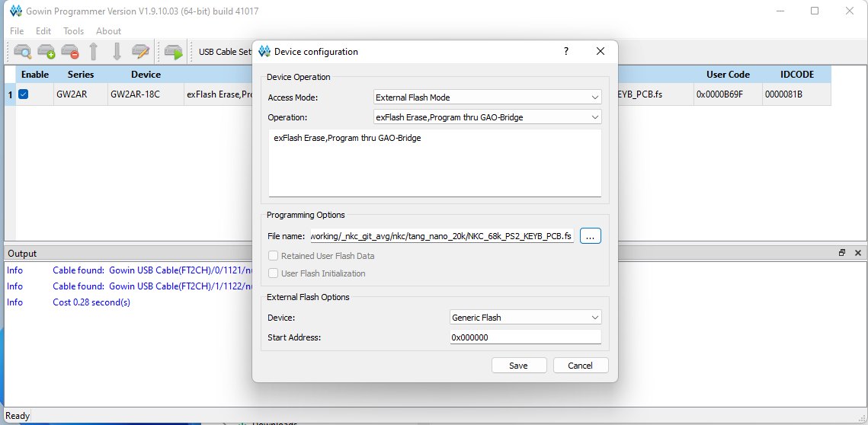The height and width of the screenshot is (425, 868).
Task: Open the Tools menu
Action: click(x=73, y=31)
